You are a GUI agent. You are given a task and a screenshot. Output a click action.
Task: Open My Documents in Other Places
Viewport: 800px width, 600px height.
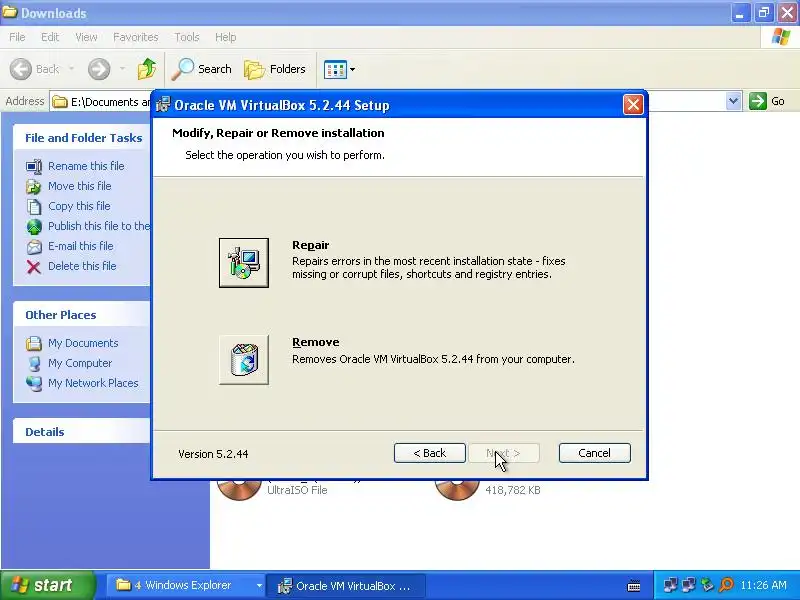83,343
